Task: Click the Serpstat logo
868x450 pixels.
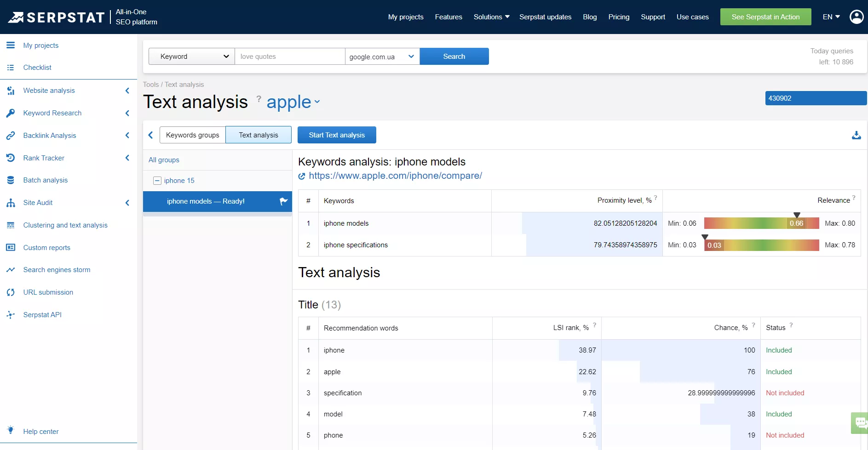Action: [56, 17]
